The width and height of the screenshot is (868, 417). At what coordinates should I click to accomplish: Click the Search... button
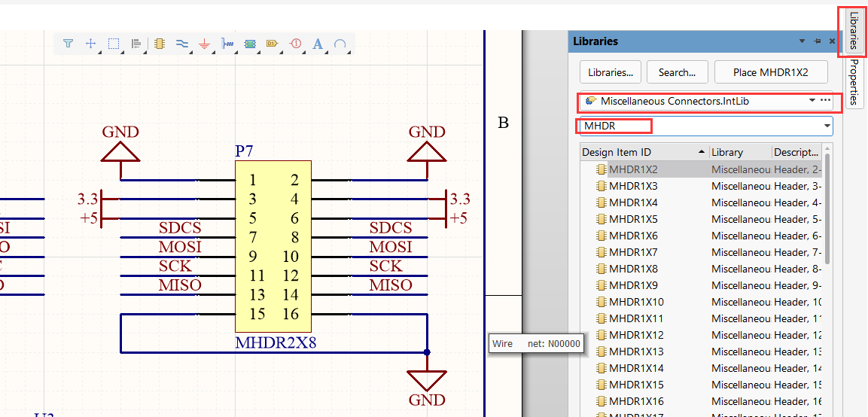677,72
